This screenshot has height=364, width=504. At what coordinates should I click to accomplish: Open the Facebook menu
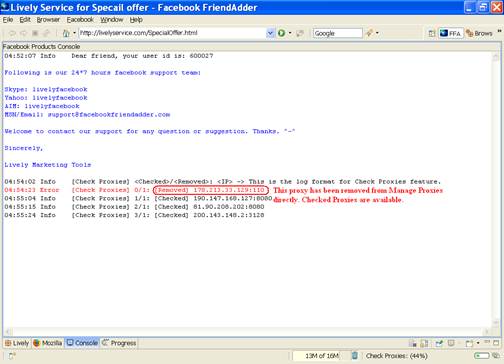(80, 20)
